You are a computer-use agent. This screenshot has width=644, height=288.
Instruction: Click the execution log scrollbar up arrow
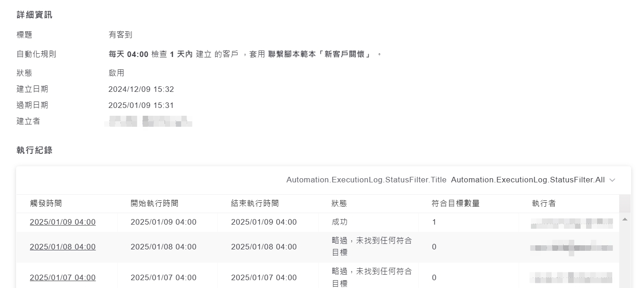(x=625, y=220)
